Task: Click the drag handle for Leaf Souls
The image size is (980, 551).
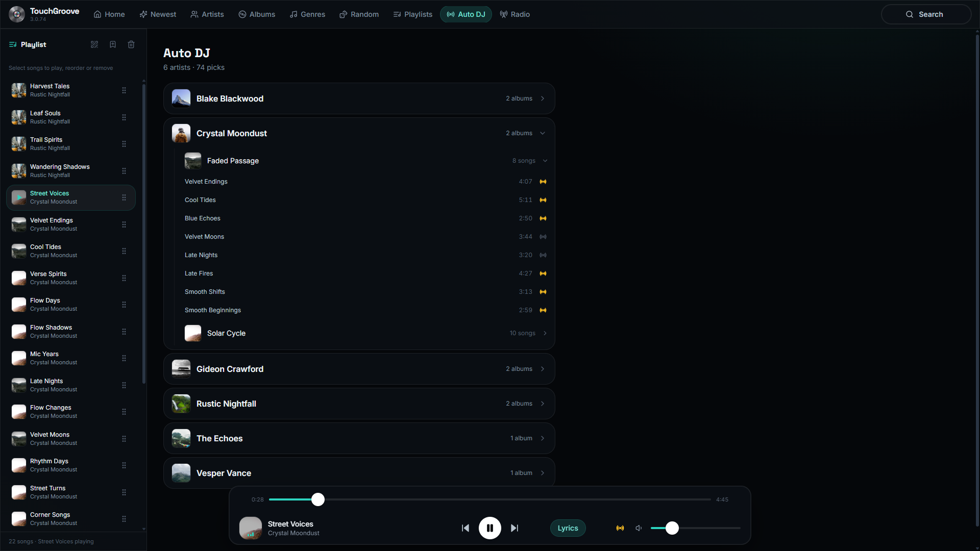Action: click(124, 117)
